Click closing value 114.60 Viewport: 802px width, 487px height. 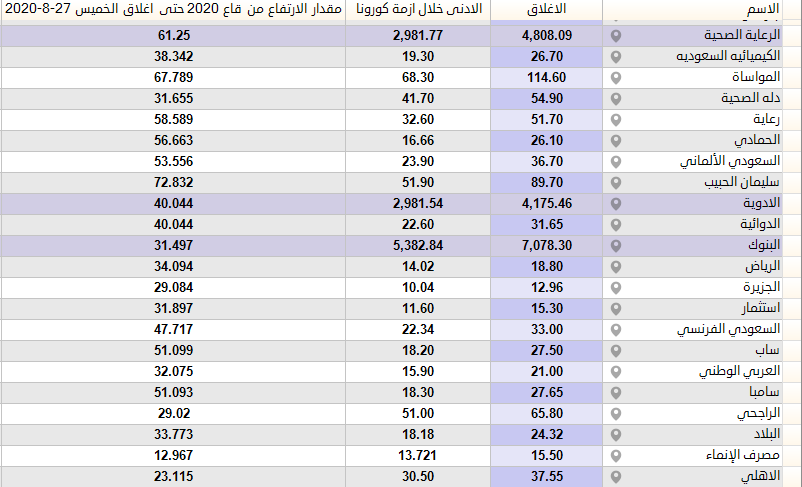[547, 77]
